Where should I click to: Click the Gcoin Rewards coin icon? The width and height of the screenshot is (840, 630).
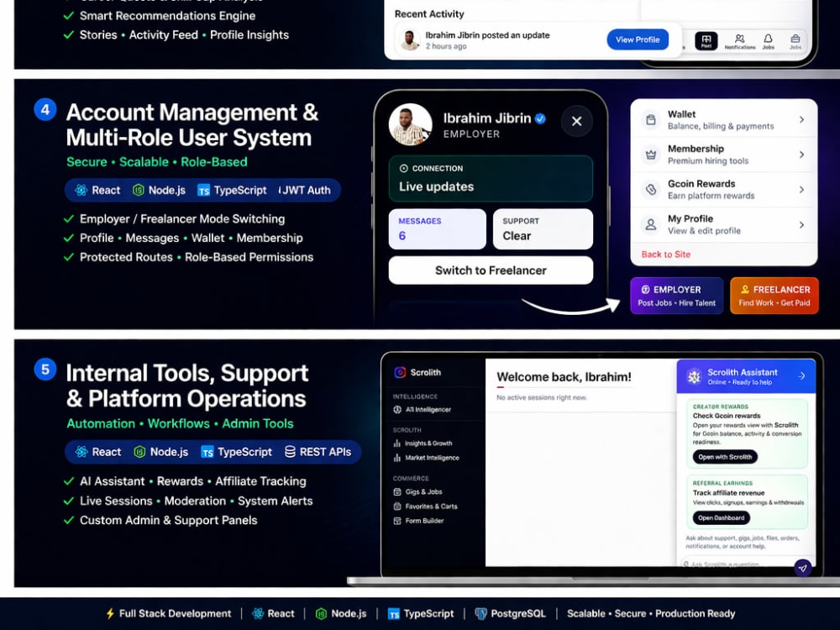pyautogui.click(x=651, y=190)
